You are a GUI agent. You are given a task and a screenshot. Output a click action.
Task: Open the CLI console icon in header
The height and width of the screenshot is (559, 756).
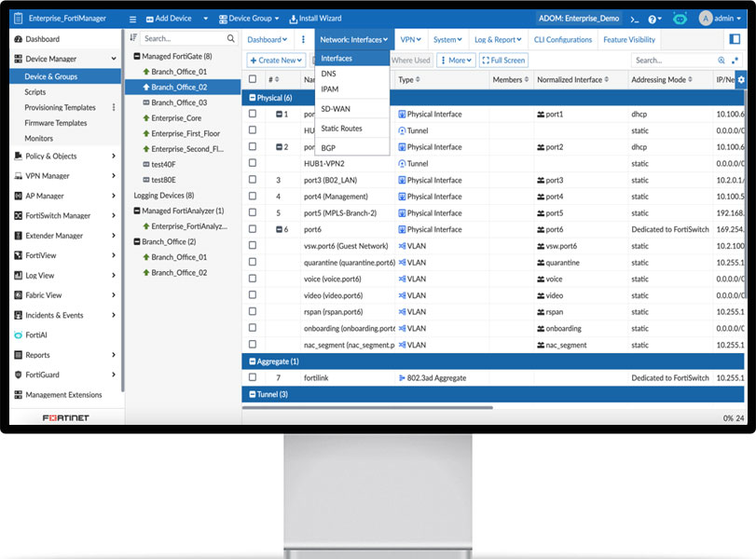(635, 20)
